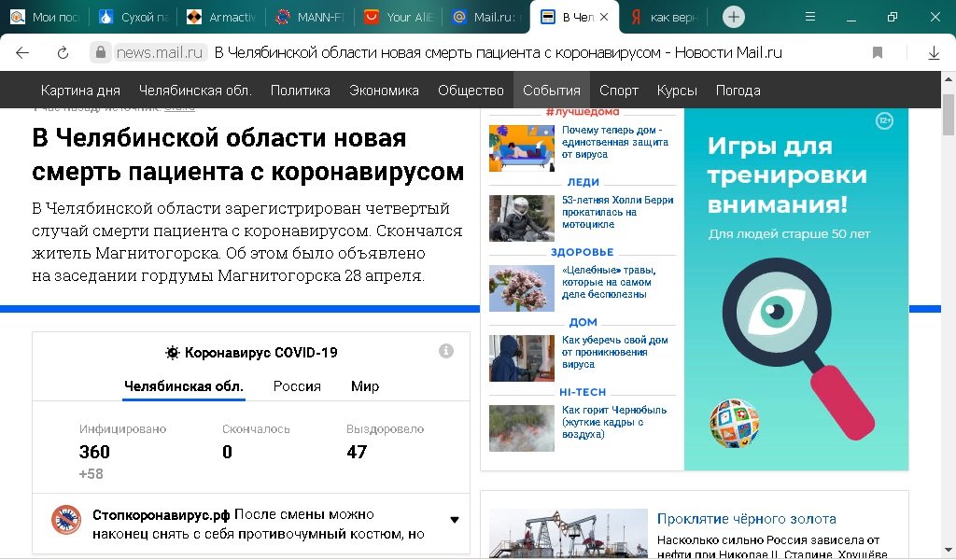
Task: Click the page vertical scrollbar thumb
Action: [x=949, y=115]
